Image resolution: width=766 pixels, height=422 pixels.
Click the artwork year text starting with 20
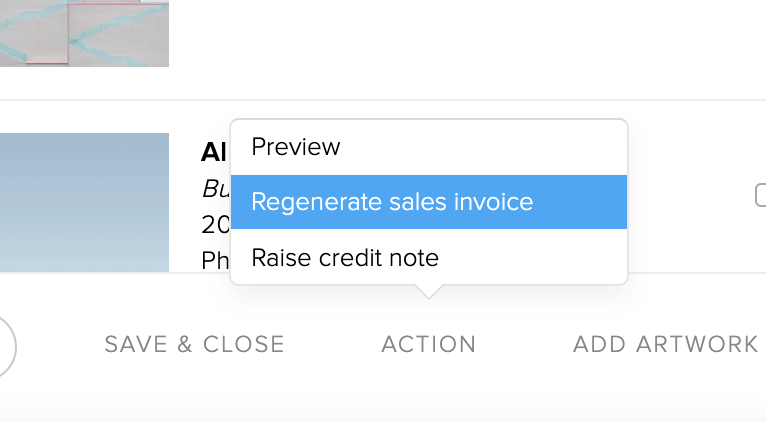tap(215, 225)
